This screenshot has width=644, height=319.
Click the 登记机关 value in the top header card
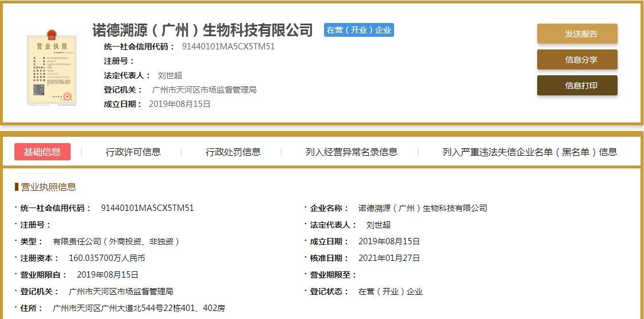204,90
